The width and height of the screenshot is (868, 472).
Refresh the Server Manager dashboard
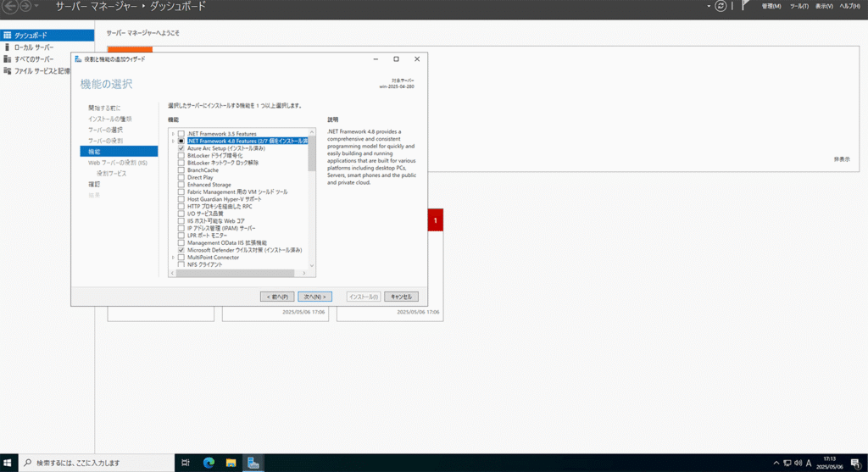(721, 6)
